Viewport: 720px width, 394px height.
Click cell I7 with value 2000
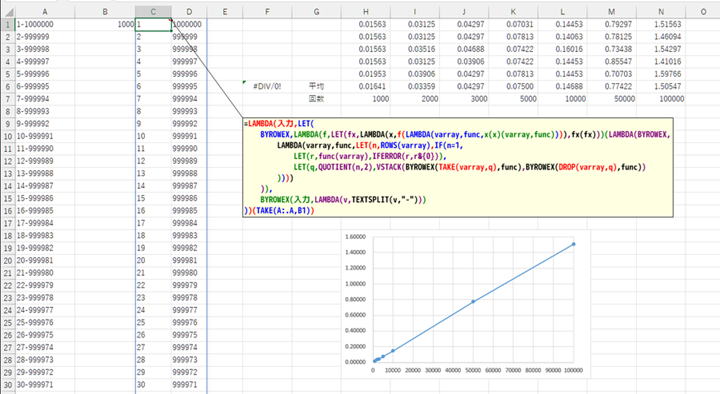[x=415, y=99]
